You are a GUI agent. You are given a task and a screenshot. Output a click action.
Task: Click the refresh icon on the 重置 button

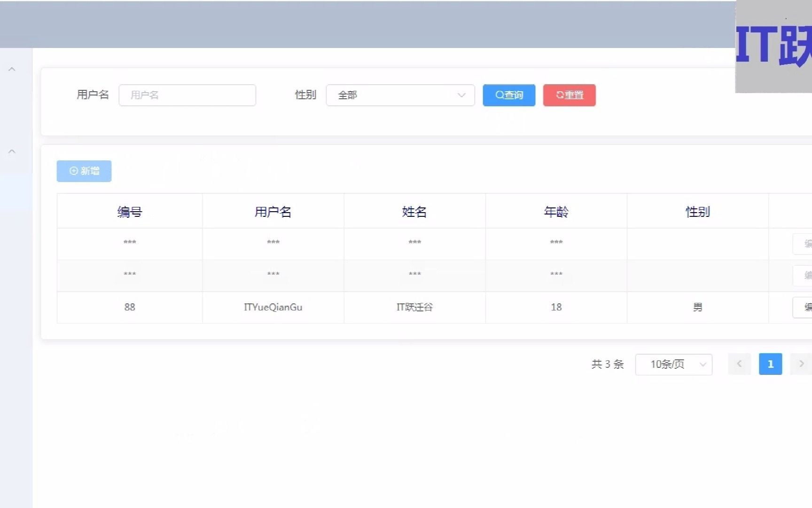pos(559,95)
